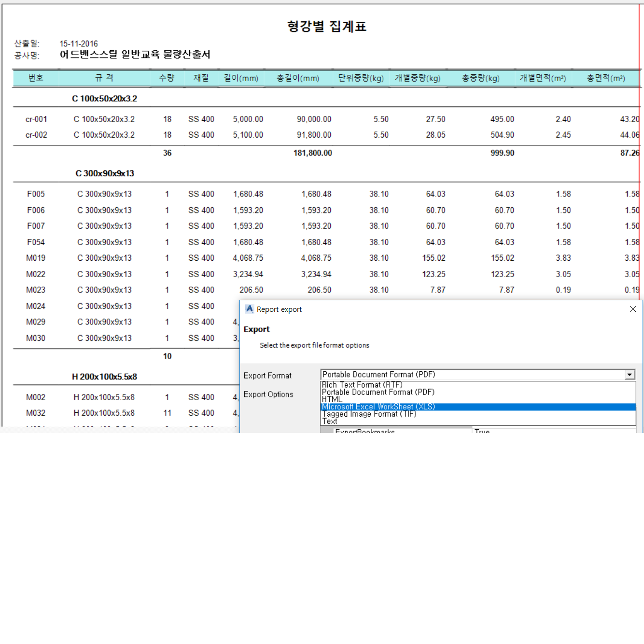This screenshot has height=644, width=644.
Task: Click the cr-002 row number
Action: pyautogui.click(x=36, y=135)
